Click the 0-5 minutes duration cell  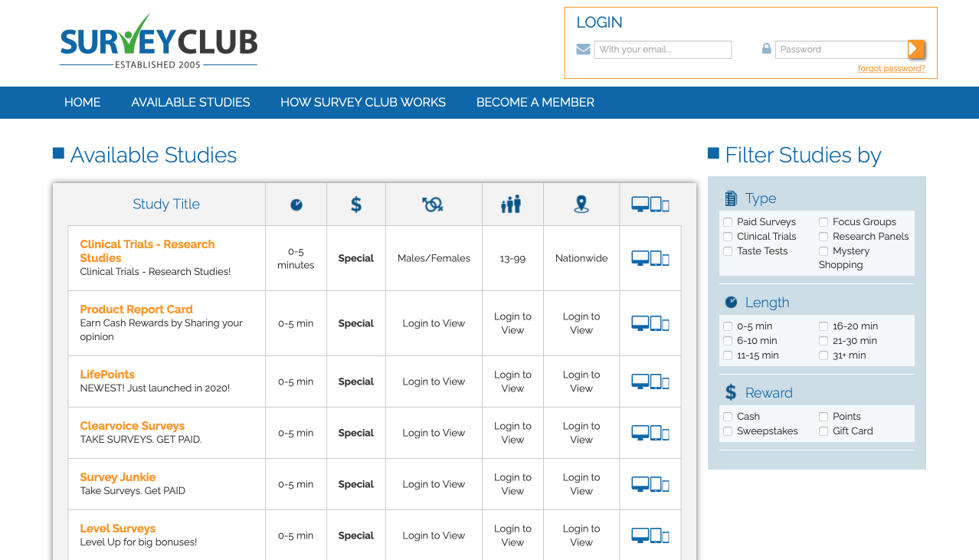296,258
